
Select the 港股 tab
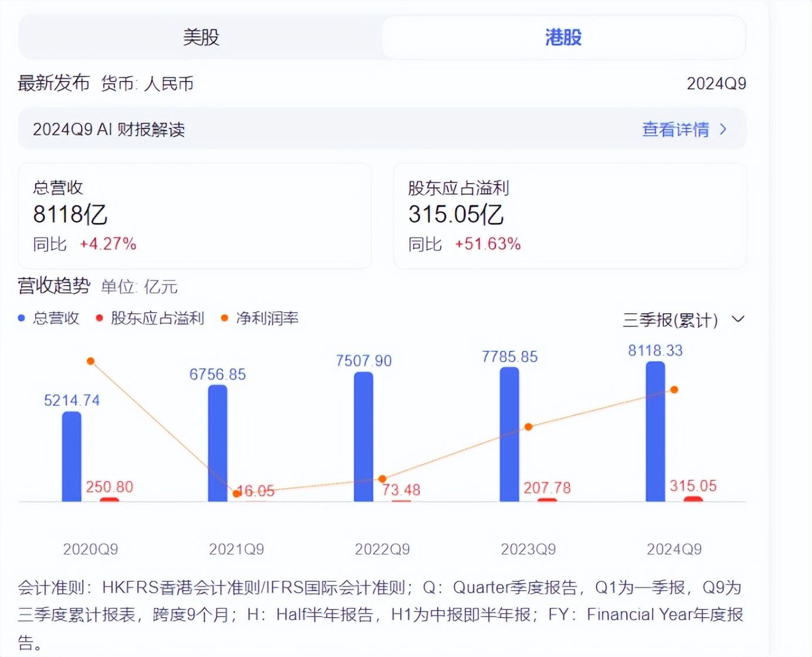563,37
